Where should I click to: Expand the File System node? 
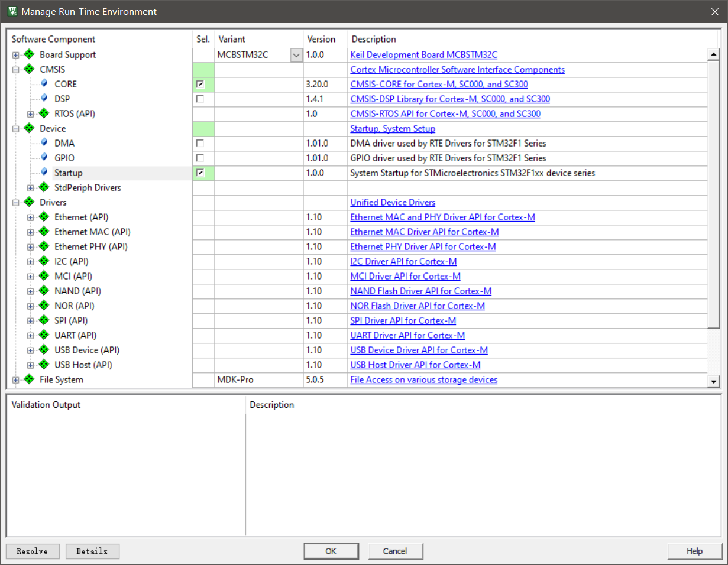15,380
